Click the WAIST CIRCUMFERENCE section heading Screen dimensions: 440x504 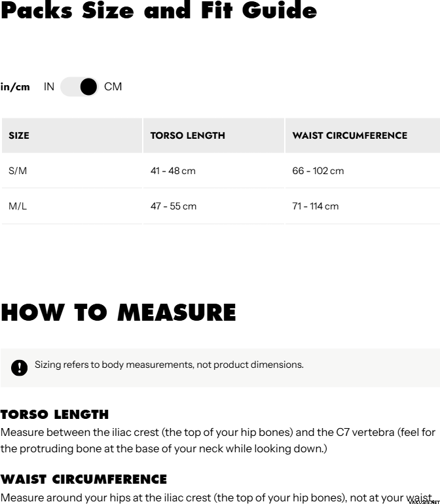pyautogui.click(x=83, y=479)
